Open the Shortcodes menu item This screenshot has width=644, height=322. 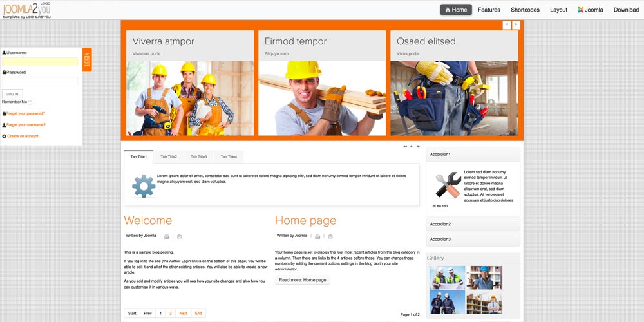tap(525, 10)
